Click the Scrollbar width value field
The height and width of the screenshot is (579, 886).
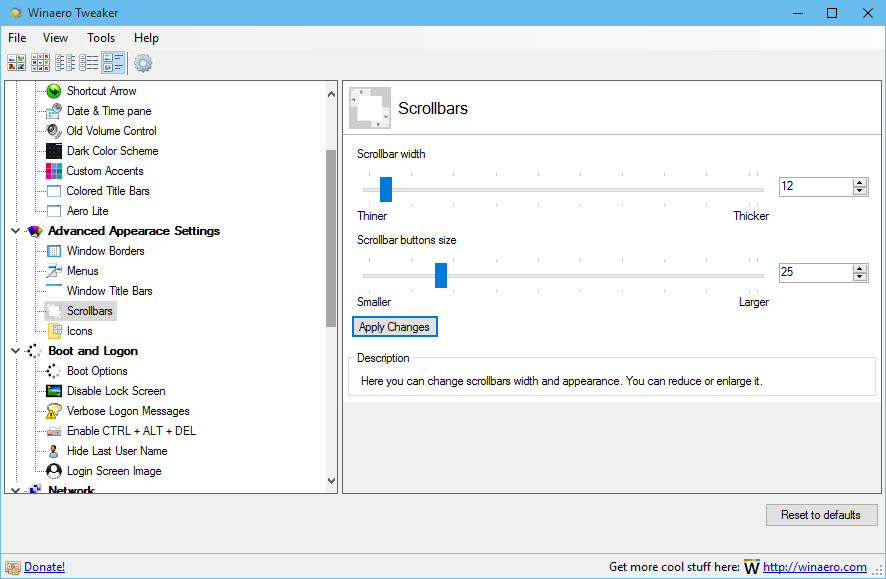click(x=815, y=186)
